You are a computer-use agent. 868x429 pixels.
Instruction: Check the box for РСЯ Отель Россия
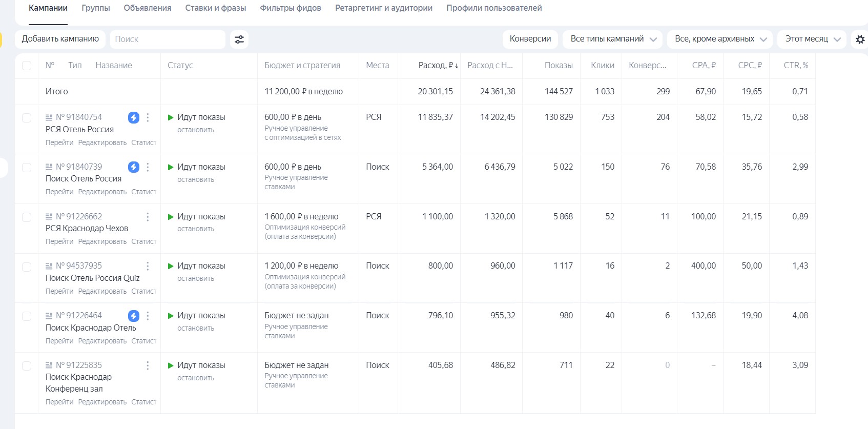click(x=27, y=118)
